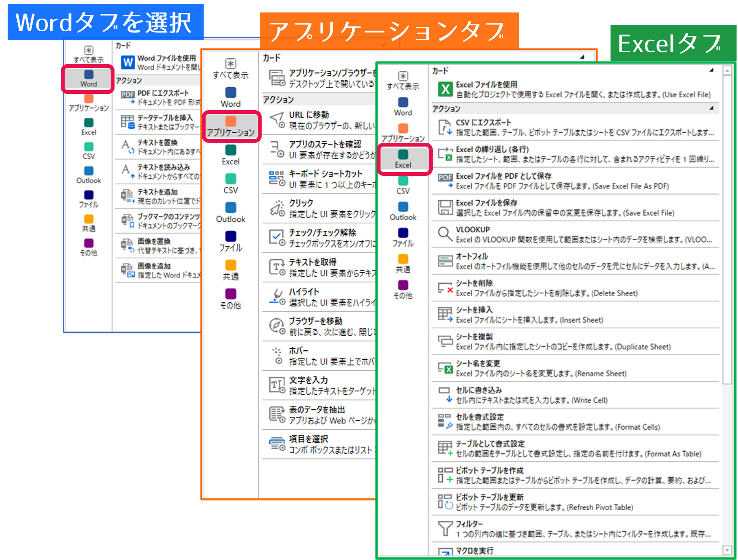Click the CSV にエクスポート action icon
Image resolution: width=738 pixels, height=560 pixels.
click(x=445, y=127)
